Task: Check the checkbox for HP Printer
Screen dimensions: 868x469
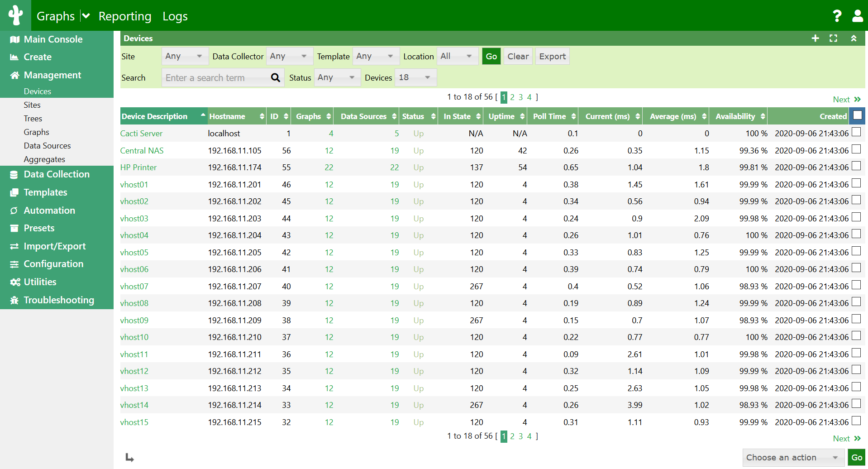Action: (856, 166)
